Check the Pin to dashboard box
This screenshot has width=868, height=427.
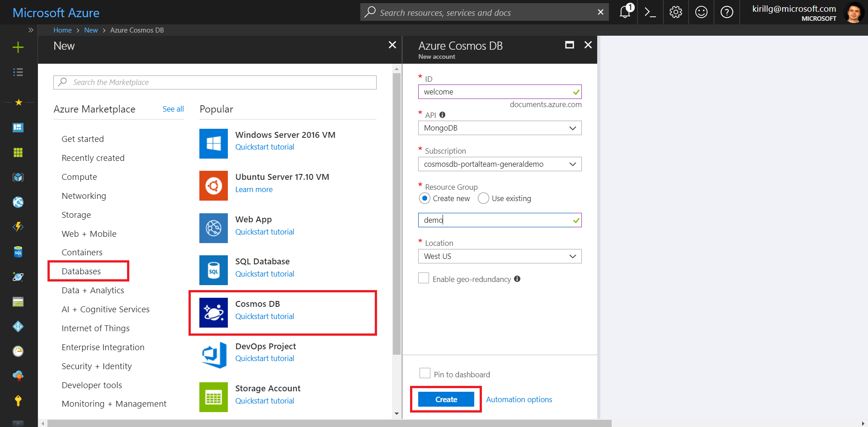(x=425, y=373)
